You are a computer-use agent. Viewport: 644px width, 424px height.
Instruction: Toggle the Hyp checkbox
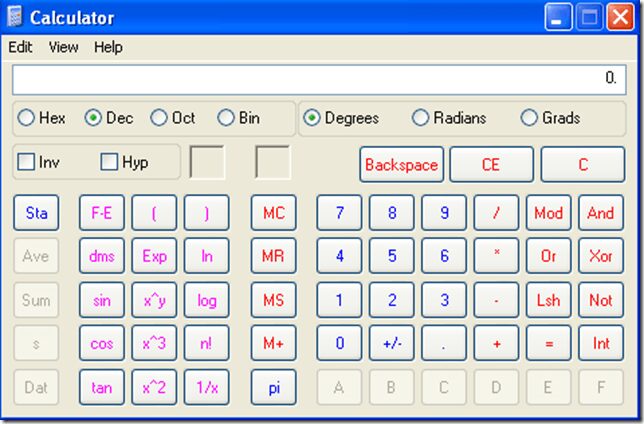pos(110,162)
